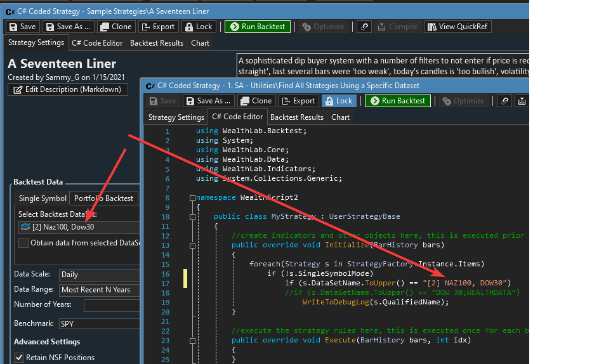
Task: Click the link icon beside Compile
Action: pyautogui.click(x=364, y=27)
